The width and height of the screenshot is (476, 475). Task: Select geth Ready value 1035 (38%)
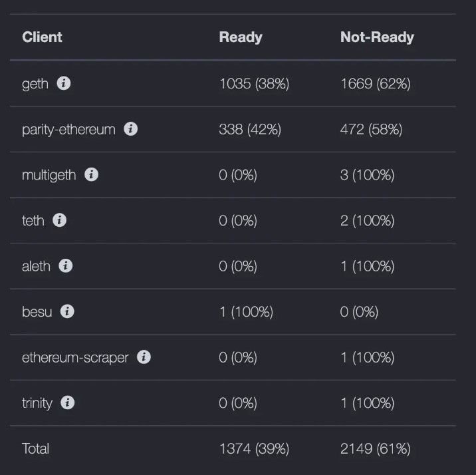click(x=254, y=84)
